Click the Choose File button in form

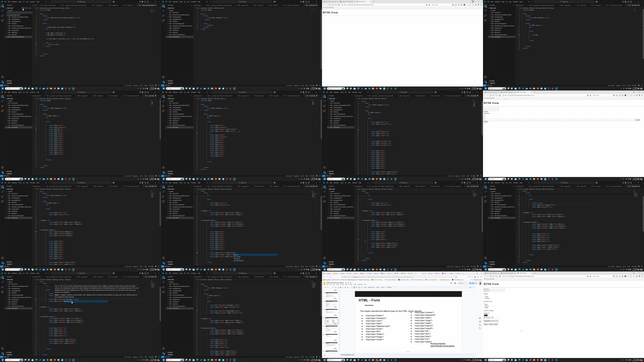coord(487,321)
